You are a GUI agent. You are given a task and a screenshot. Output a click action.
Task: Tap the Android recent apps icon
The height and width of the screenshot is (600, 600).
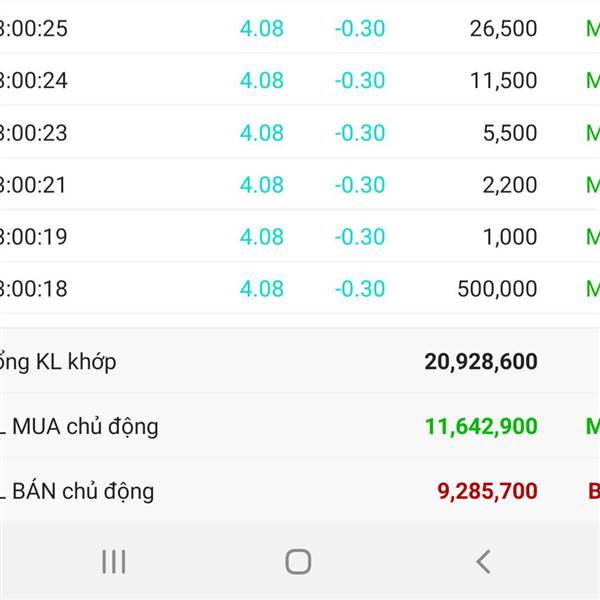[x=114, y=561]
